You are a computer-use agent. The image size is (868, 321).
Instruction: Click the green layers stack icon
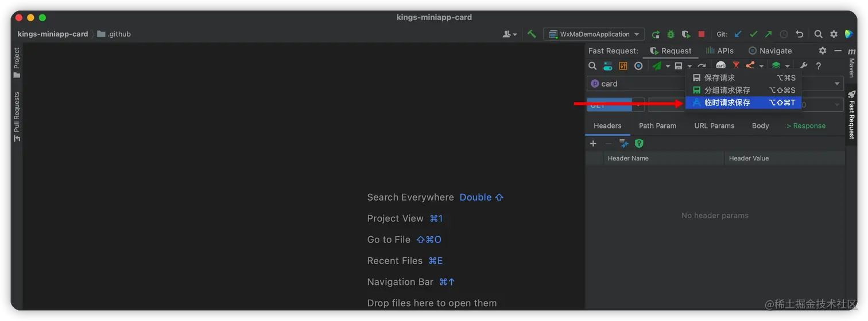pos(776,66)
